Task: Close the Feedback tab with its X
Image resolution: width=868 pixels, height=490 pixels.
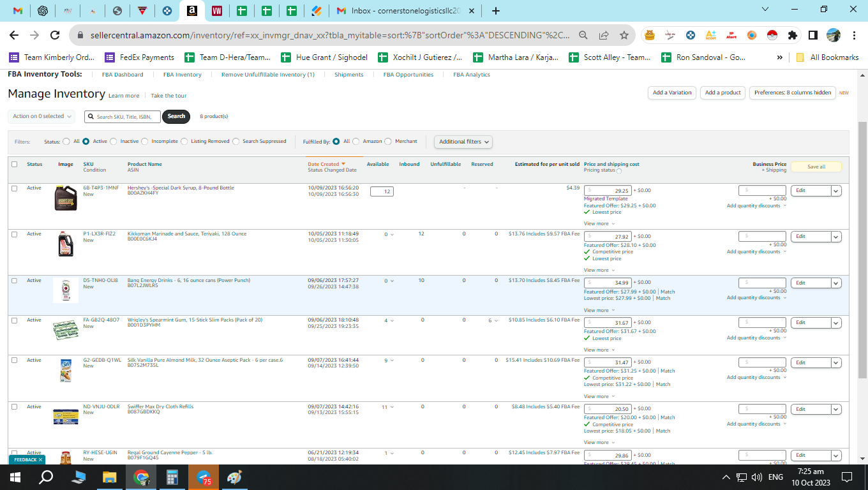Action: 40,459
